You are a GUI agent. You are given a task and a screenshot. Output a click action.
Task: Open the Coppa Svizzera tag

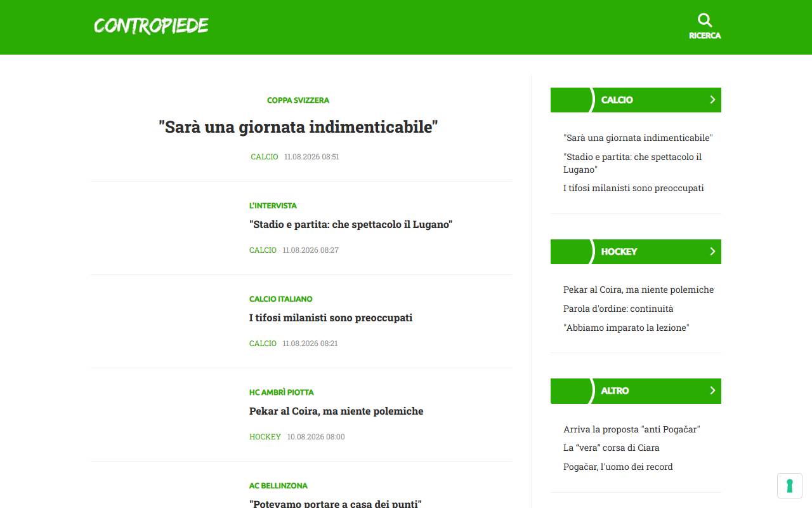point(298,100)
